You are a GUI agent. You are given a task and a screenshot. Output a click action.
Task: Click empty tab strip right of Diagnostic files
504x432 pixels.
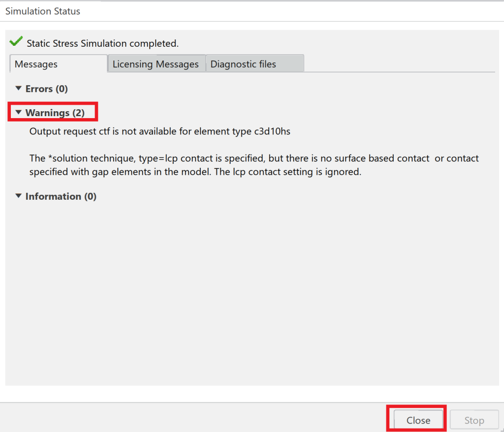(x=399, y=63)
